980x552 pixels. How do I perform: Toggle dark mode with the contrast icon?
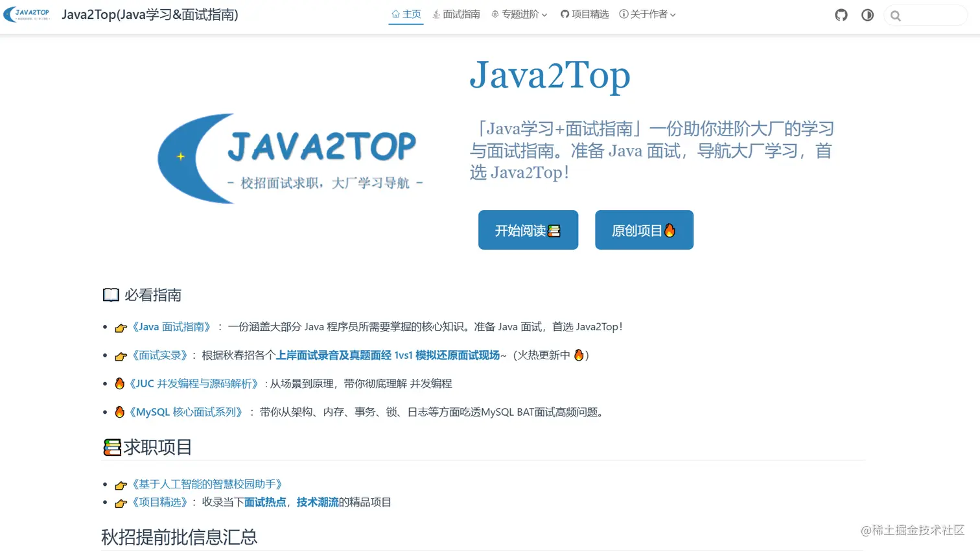click(x=867, y=15)
